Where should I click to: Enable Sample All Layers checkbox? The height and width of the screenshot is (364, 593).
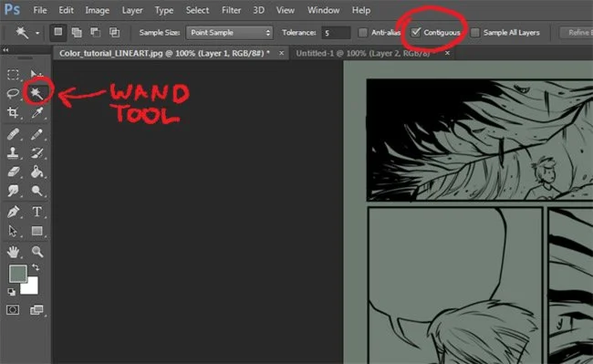[x=474, y=33]
